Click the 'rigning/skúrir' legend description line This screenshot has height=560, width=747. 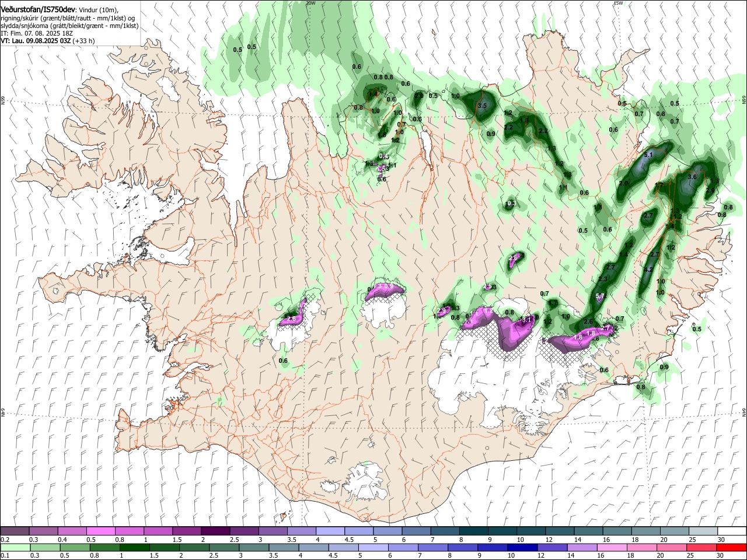click(x=69, y=18)
